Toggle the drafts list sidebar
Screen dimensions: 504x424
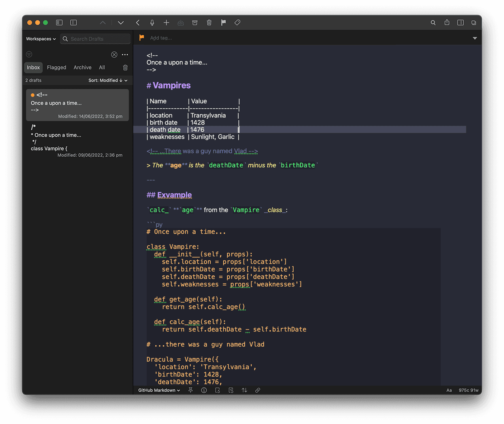(59, 23)
